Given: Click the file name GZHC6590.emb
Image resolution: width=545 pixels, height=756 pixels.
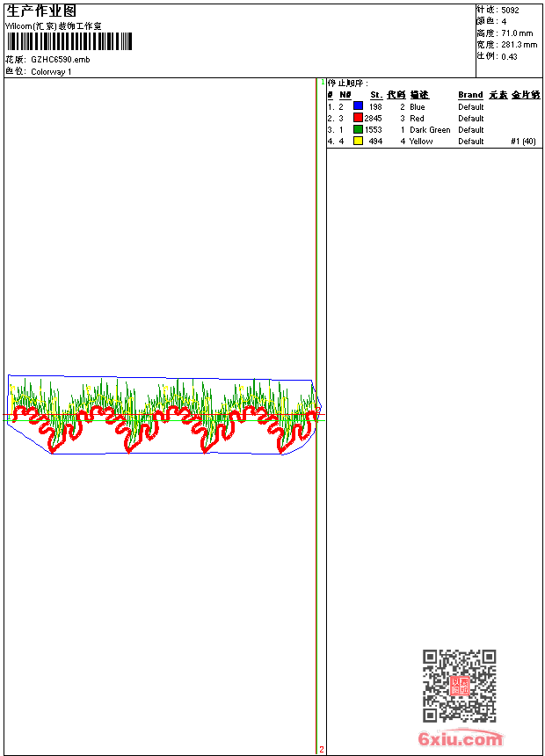Looking at the screenshot, I should [x=60, y=60].
